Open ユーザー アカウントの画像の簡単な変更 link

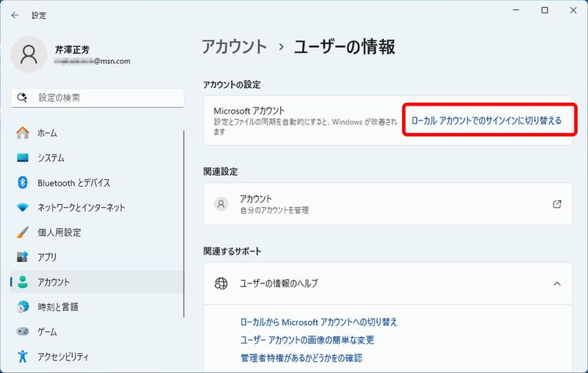[307, 340]
